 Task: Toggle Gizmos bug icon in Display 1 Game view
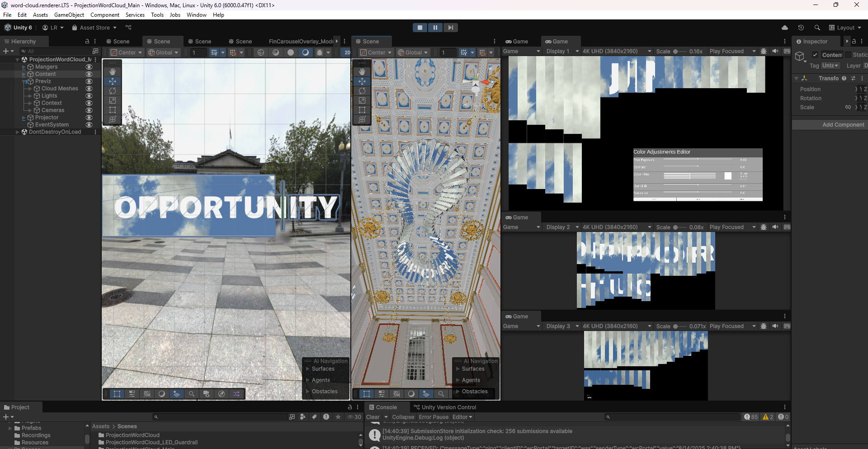coord(764,51)
